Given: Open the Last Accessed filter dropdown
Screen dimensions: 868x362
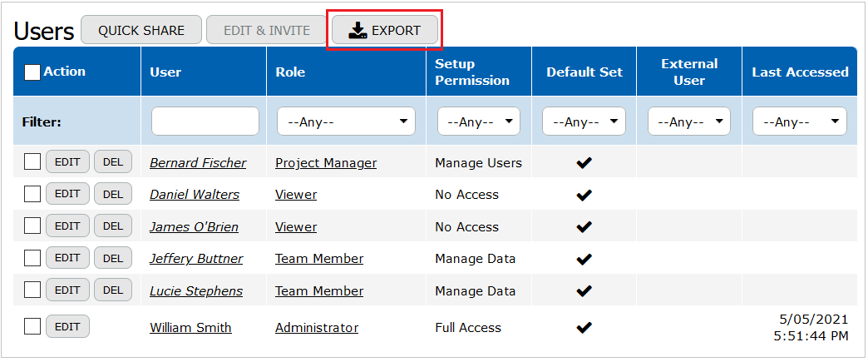Looking at the screenshot, I should tap(800, 121).
